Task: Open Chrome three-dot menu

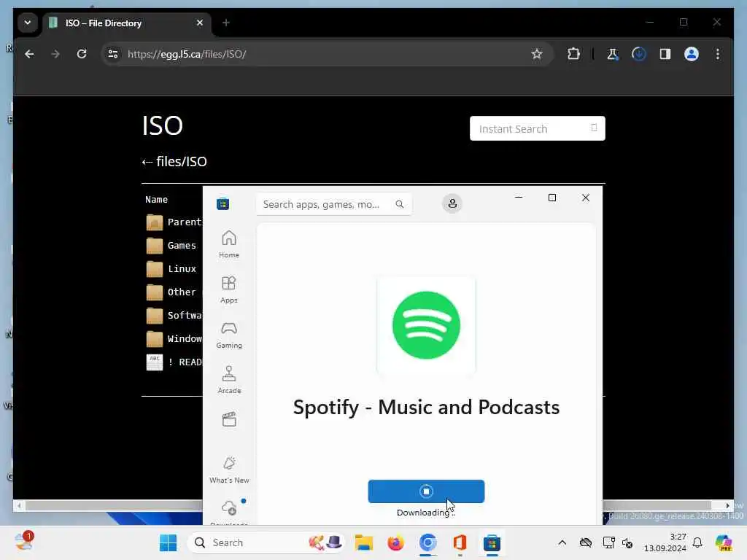Action: click(718, 54)
